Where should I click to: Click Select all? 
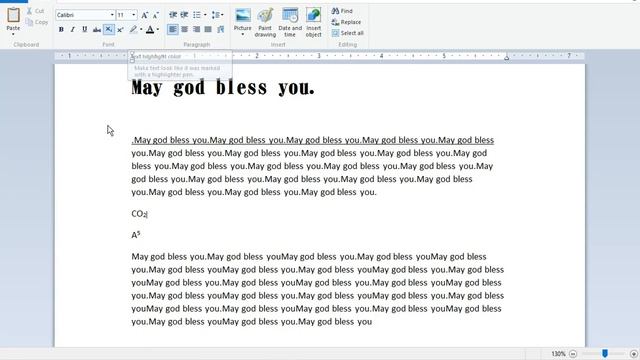[348, 33]
